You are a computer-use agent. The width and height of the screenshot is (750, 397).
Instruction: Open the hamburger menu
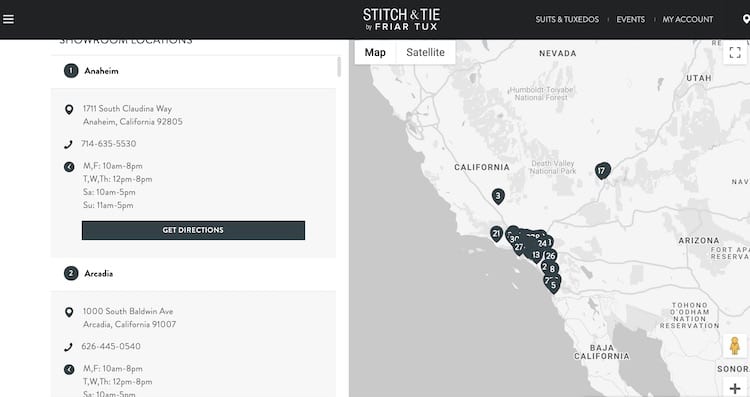tap(9, 19)
